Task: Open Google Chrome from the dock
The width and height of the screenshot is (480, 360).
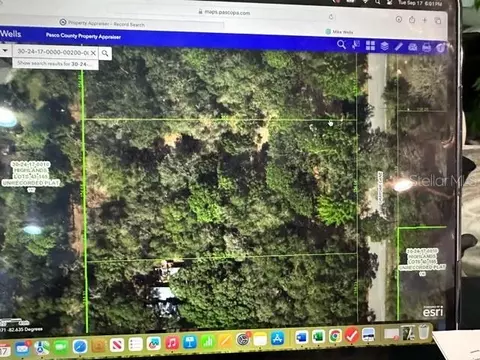Action: pyautogui.click(x=335, y=336)
